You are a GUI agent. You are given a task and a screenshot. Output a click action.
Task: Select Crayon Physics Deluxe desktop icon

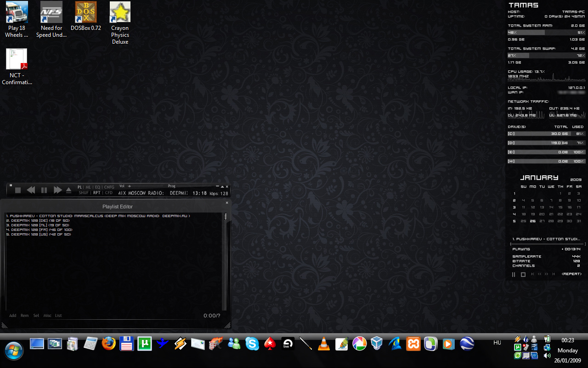click(120, 23)
